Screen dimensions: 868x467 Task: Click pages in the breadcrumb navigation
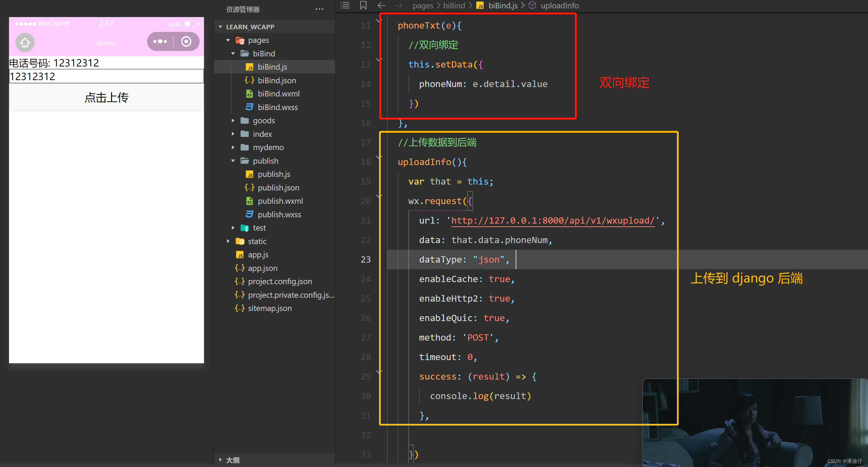(423, 5)
